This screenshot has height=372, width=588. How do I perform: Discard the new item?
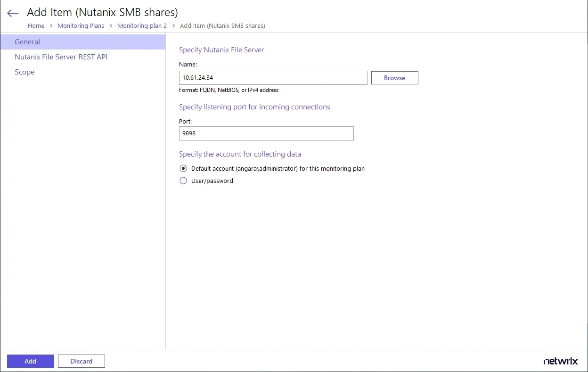(81, 361)
